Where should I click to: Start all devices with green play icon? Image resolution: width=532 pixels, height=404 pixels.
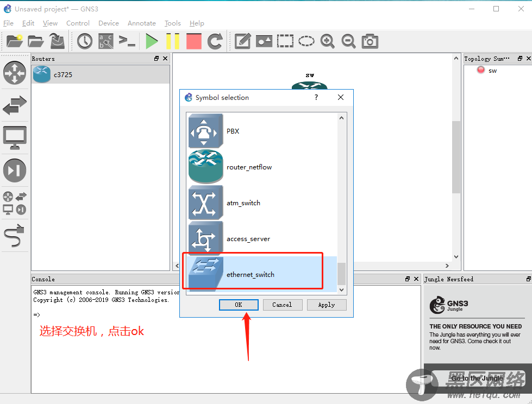pyautogui.click(x=151, y=41)
